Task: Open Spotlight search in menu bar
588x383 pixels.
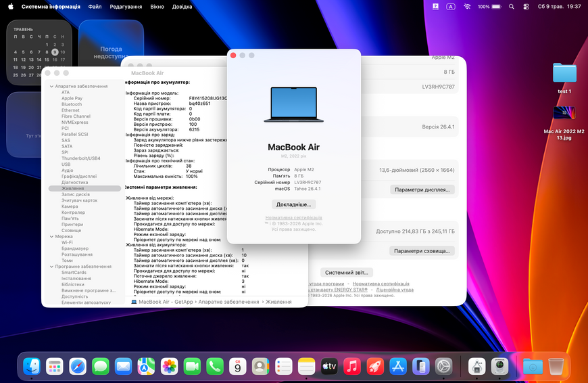Action: [x=512, y=6]
